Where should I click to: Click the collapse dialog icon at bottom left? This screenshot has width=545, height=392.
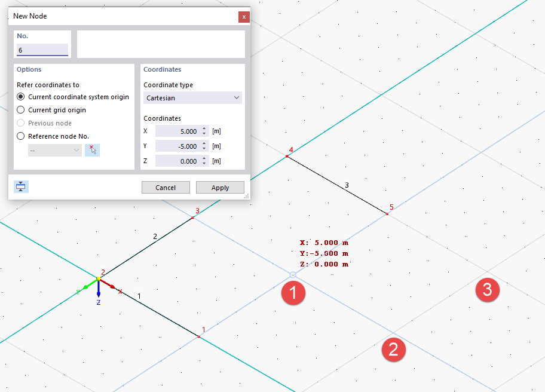point(21,186)
